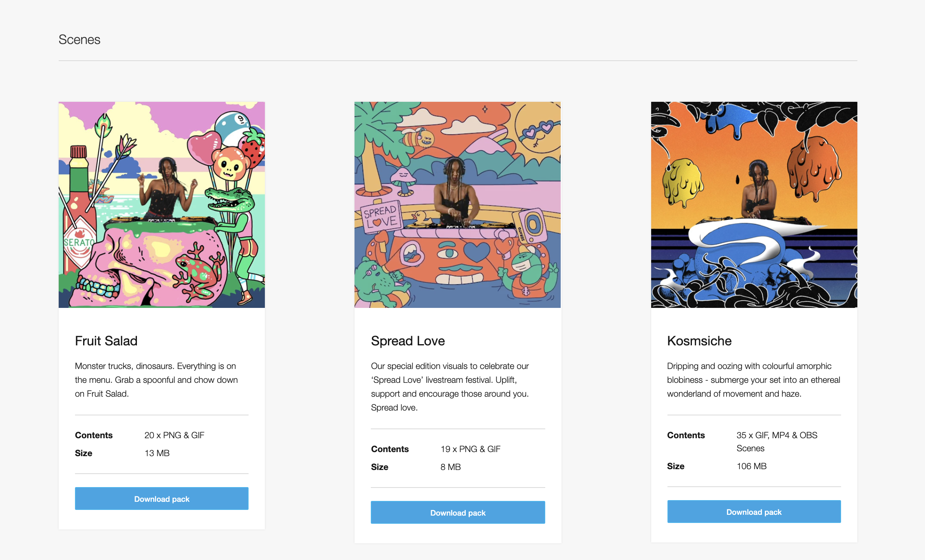Click the 106 MB size value
925x560 pixels.
752,466
